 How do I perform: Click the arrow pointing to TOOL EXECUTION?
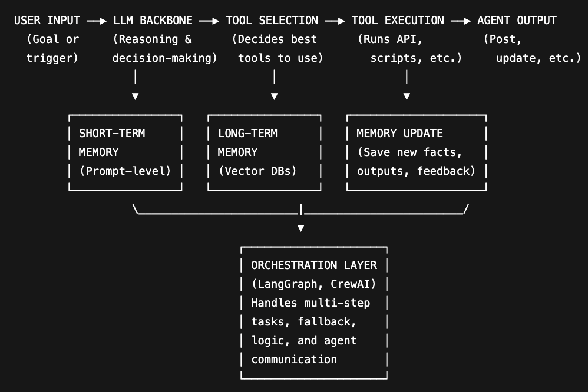pos(335,21)
